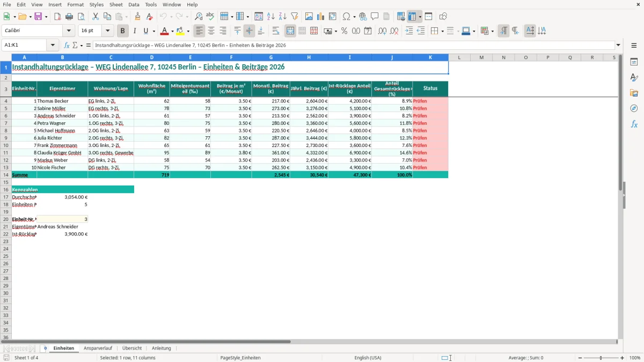Add a decimal place
Screen dimensions: 644x362
click(x=382, y=31)
